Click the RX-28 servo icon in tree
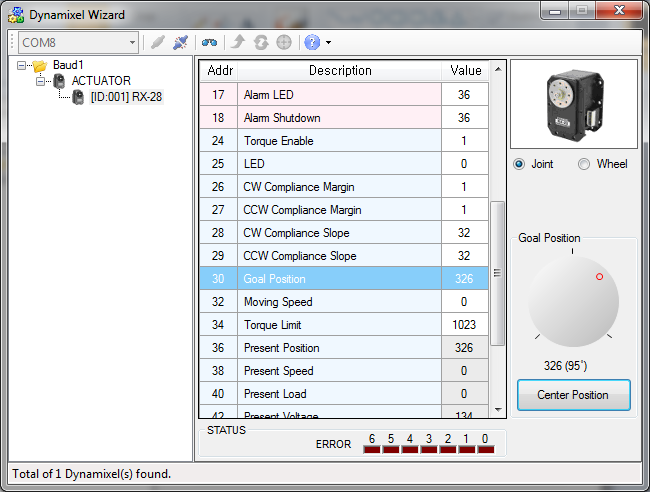650x492 pixels. click(78, 97)
